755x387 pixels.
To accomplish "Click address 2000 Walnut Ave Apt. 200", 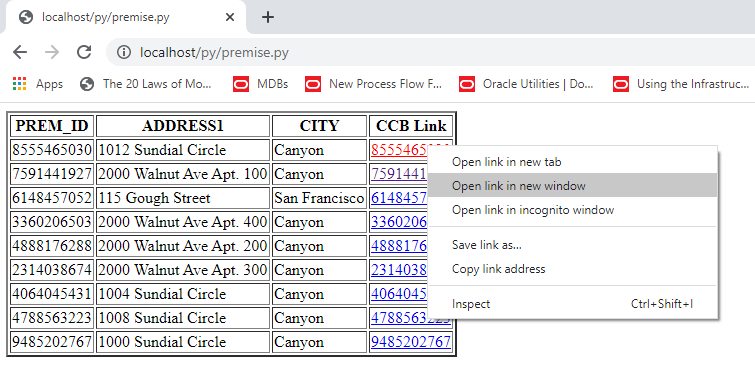I will (x=183, y=246).
